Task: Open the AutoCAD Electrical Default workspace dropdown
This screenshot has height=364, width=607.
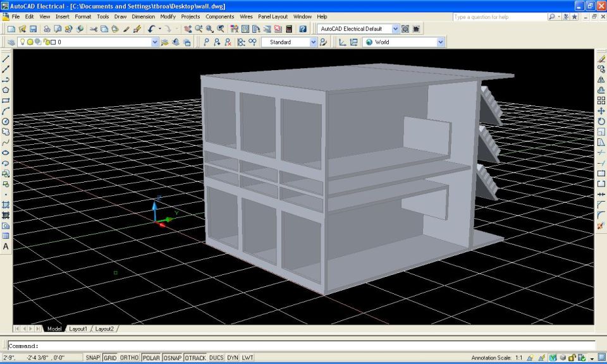Action: [395, 29]
